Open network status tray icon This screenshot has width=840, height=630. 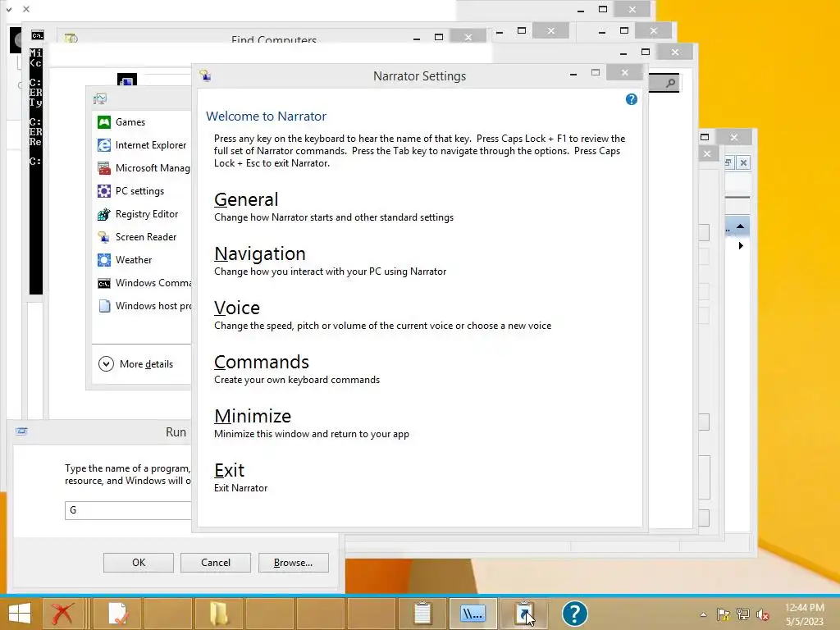[743, 614]
